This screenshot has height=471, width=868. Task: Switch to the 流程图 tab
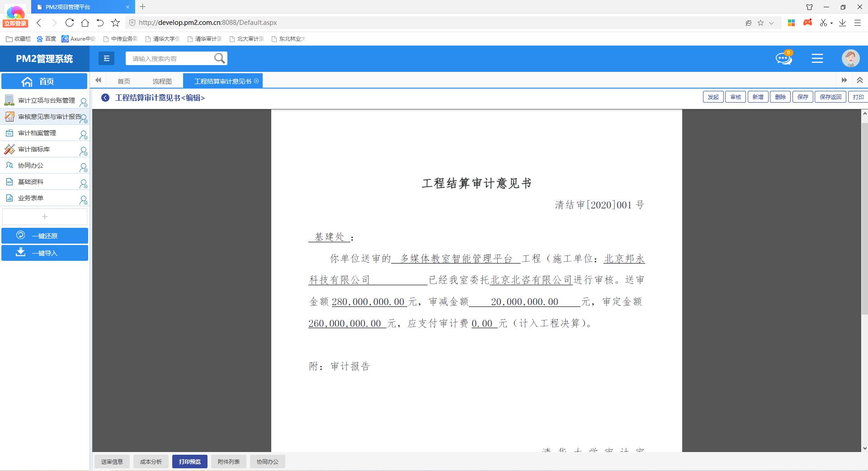point(162,81)
